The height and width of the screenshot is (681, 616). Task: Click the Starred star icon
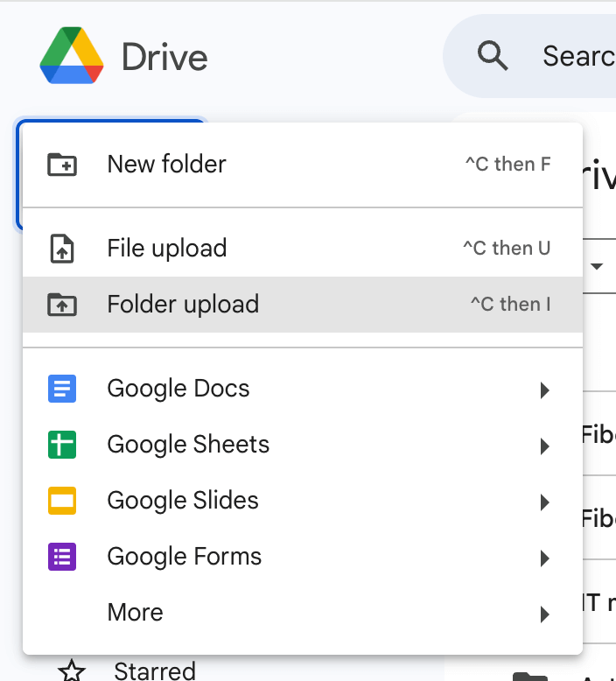(x=72, y=671)
